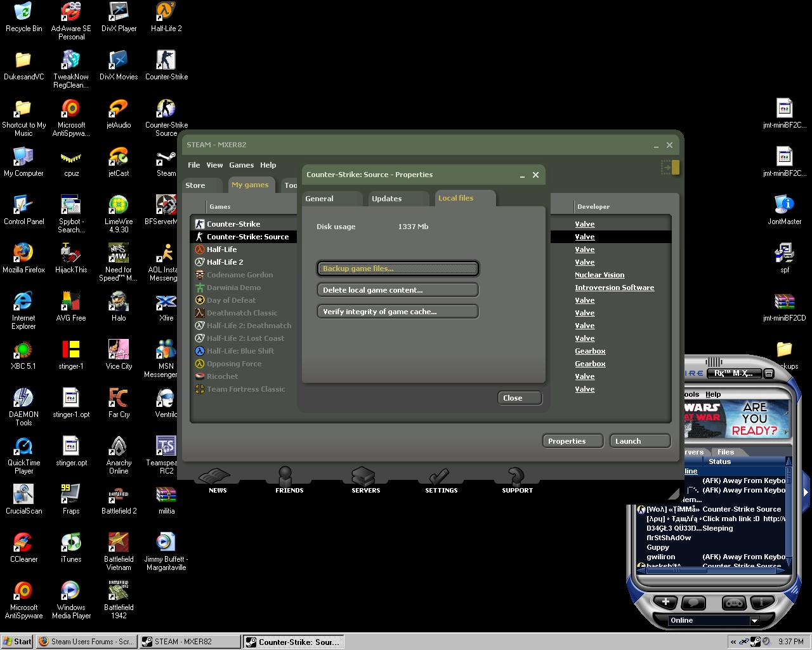Screen dimensions: 812x650
Task: Click the Xfire info button
Action: [762, 602]
